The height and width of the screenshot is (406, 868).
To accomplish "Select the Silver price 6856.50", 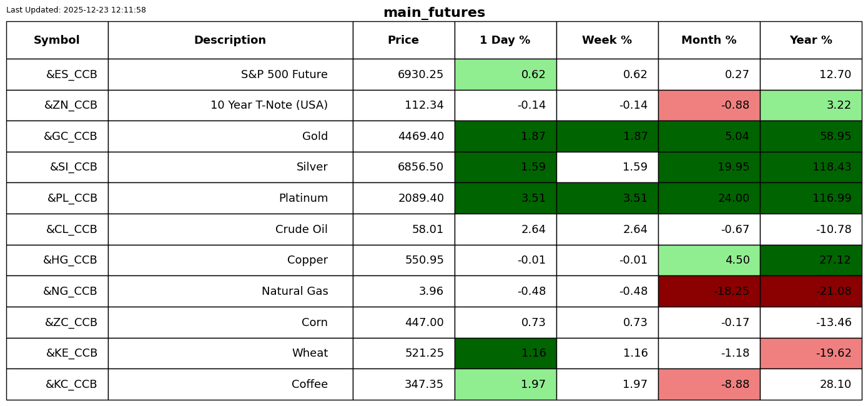I will [x=420, y=167].
